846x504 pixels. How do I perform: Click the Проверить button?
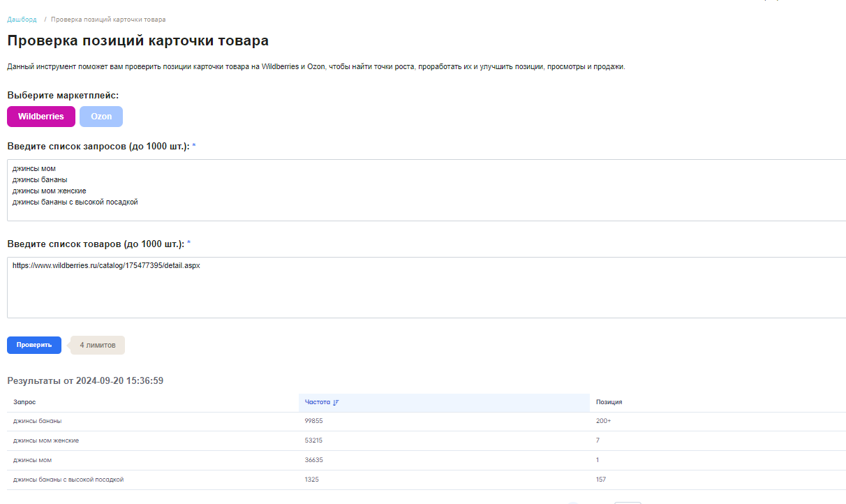pos(34,345)
